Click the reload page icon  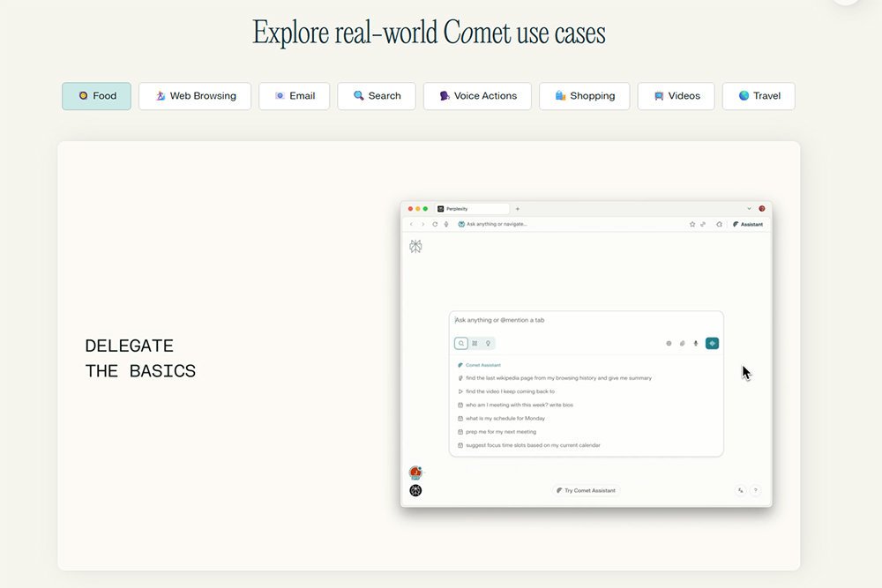tap(435, 224)
